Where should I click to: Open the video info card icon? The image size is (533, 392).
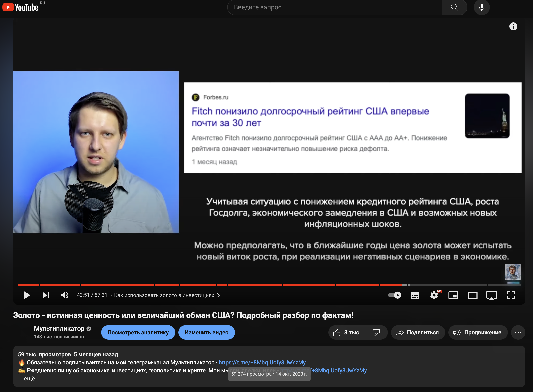pyautogui.click(x=513, y=26)
